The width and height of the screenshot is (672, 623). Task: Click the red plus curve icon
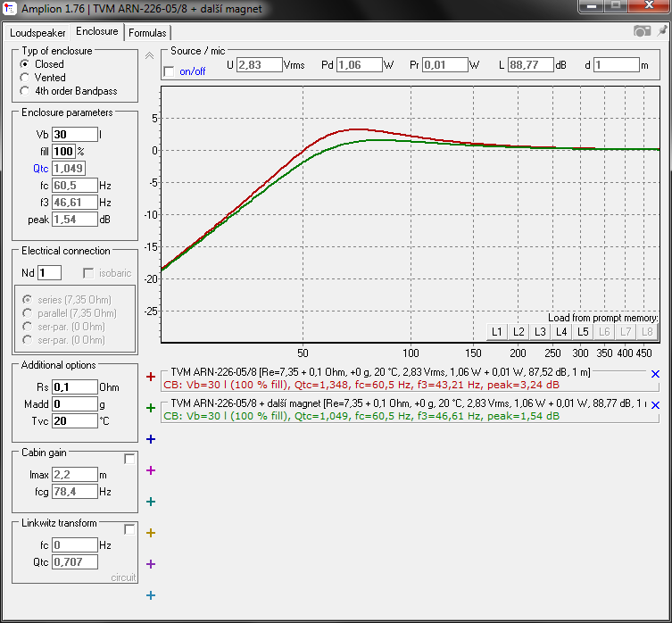(151, 377)
